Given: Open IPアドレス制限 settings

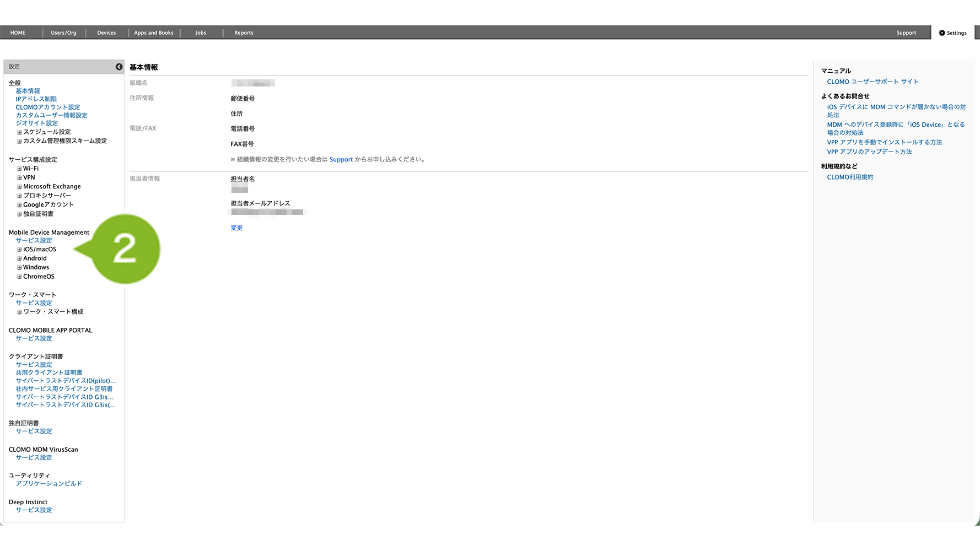Looking at the screenshot, I should click(36, 99).
